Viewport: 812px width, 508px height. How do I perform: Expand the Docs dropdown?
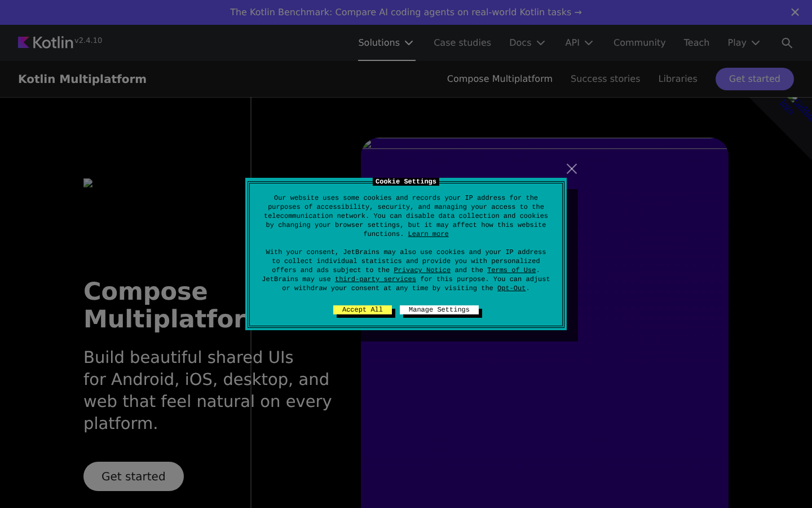[x=527, y=43]
